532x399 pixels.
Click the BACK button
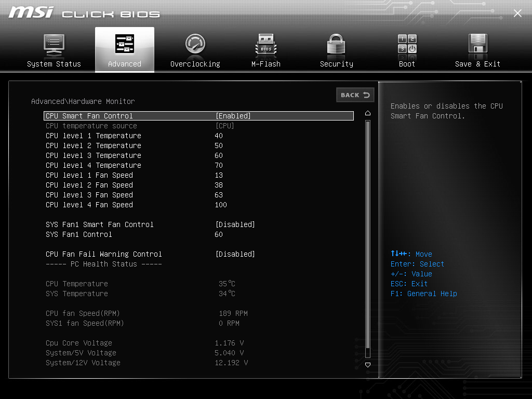coord(355,95)
